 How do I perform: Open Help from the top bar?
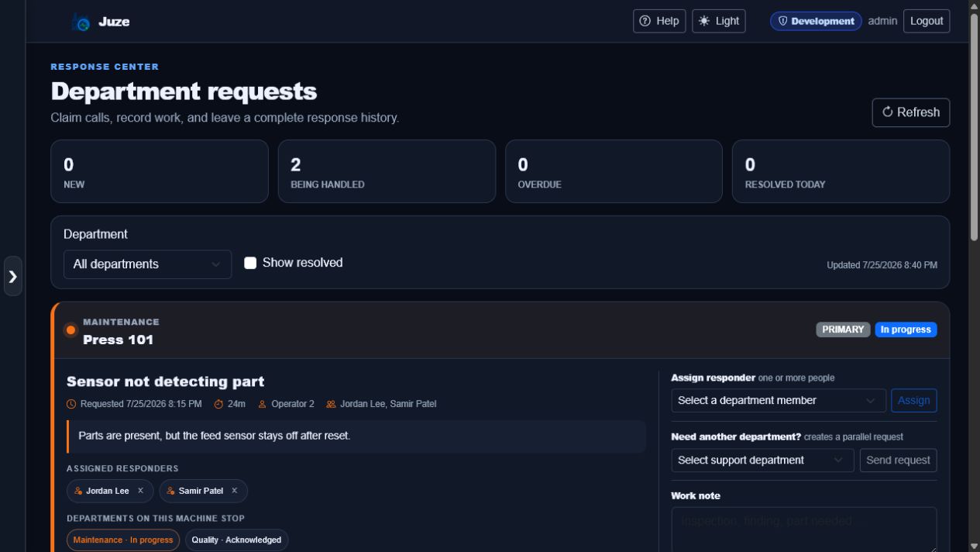click(659, 21)
